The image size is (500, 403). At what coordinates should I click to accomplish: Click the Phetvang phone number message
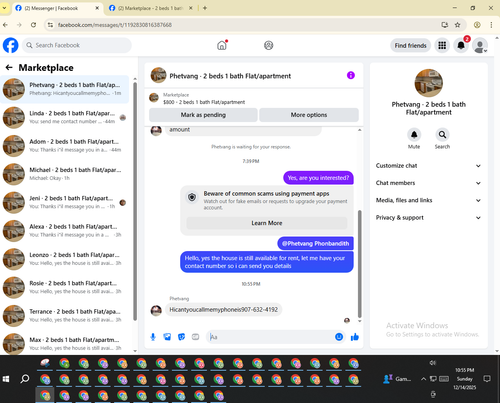click(223, 310)
